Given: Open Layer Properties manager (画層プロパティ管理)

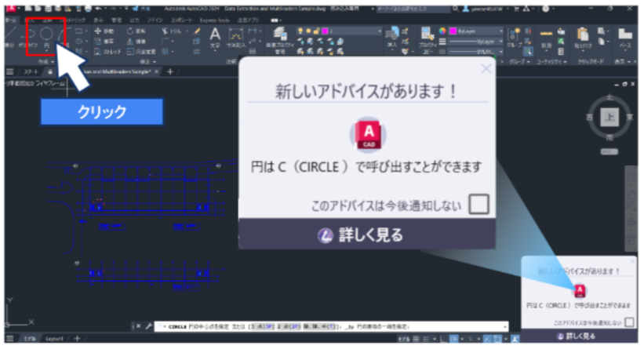Looking at the screenshot, I should (280, 40).
